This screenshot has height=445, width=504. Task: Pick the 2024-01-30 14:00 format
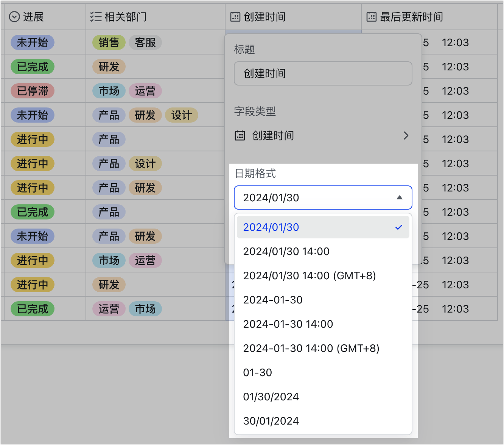pos(323,324)
